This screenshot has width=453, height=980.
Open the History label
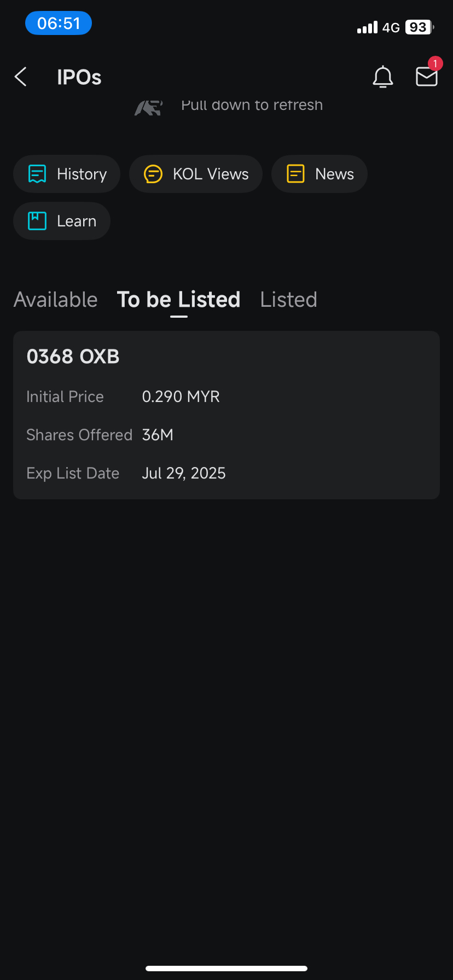(82, 174)
